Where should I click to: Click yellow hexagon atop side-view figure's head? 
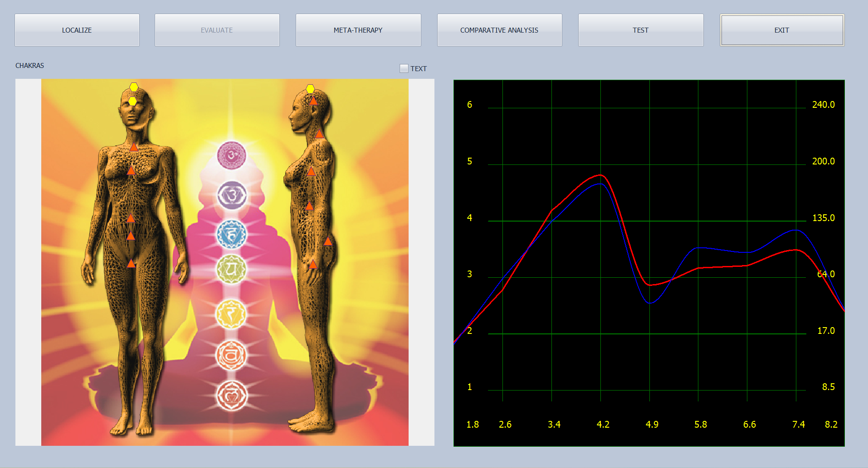click(x=310, y=89)
